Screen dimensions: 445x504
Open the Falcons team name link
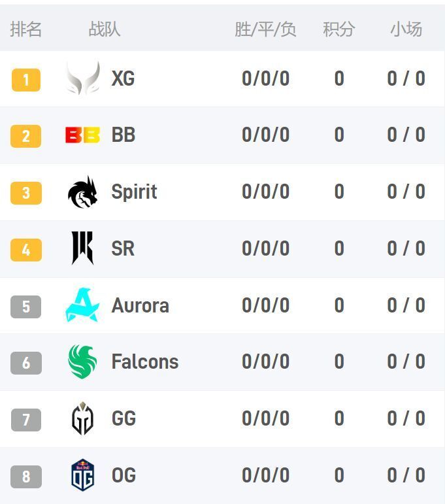[x=144, y=361]
